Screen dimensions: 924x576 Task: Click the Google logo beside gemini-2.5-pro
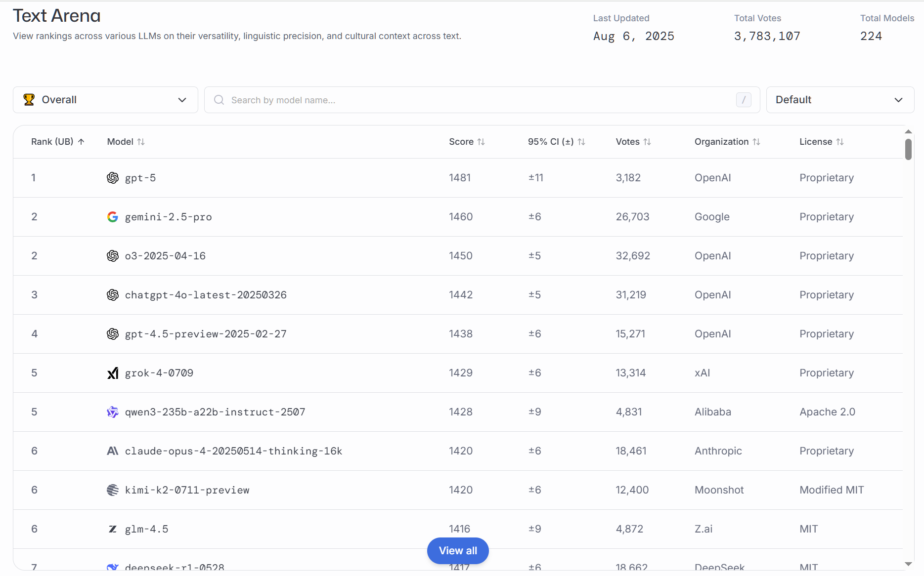click(113, 217)
